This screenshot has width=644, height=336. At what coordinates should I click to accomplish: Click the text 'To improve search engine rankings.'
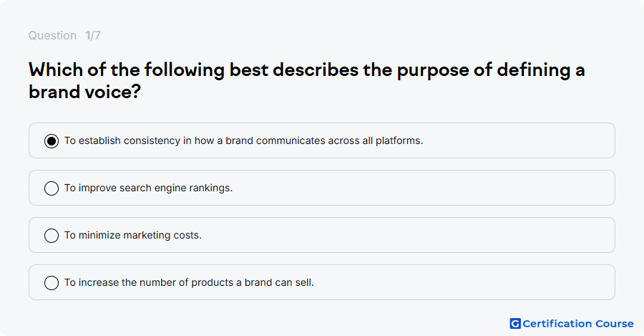click(148, 188)
